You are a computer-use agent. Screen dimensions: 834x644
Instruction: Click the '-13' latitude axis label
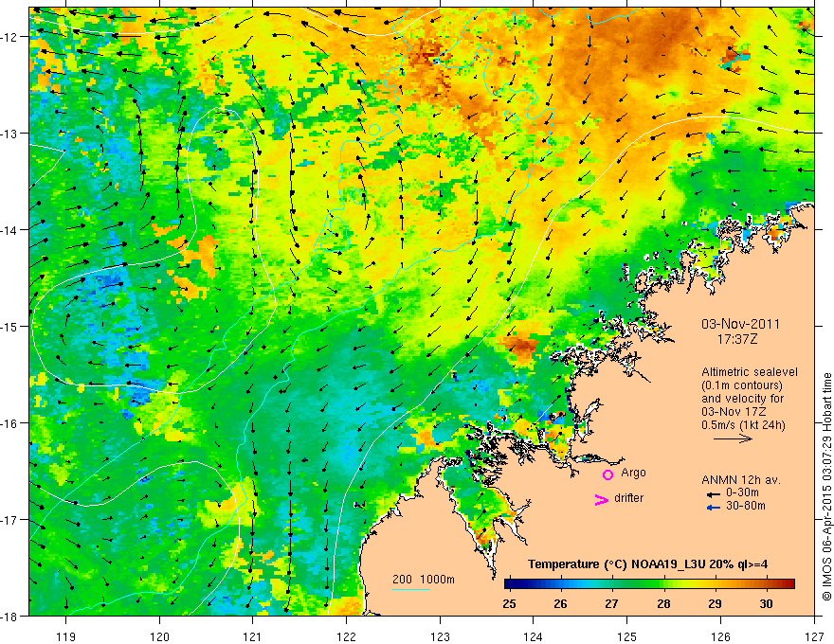tap(10, 134)
